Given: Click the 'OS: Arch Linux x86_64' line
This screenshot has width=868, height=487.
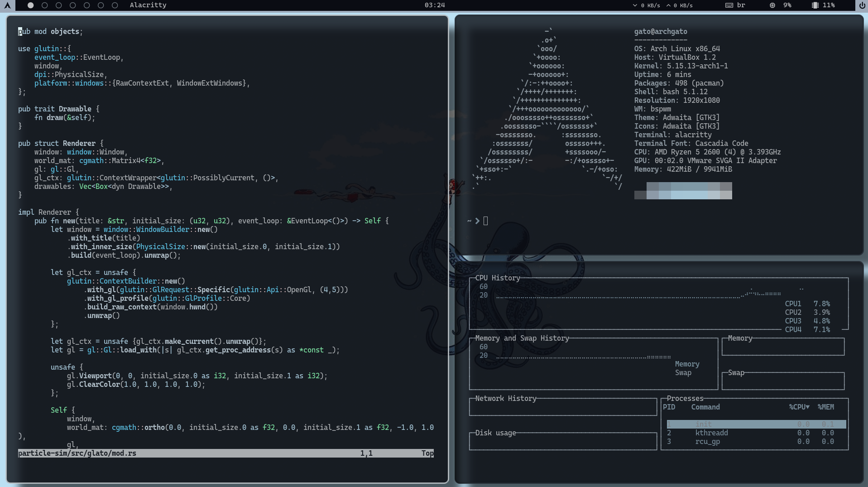Looking at the screenshot, I should 677,48.
